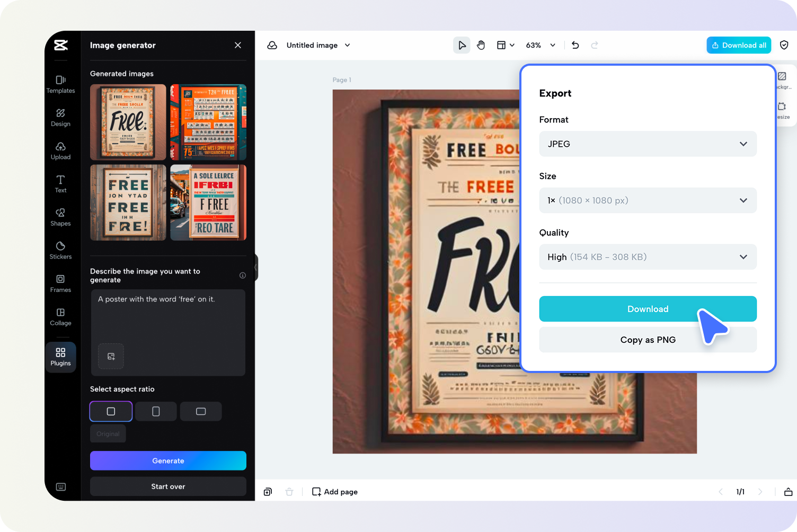
Task: Click the bottom-right pages panel icon
Action: pyautogui.click(x=789, y=492)
